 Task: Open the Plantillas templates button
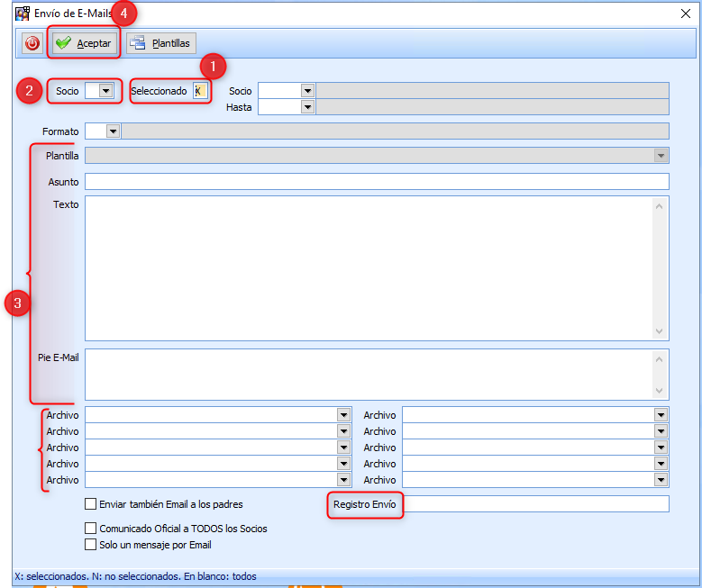point(161,43)
